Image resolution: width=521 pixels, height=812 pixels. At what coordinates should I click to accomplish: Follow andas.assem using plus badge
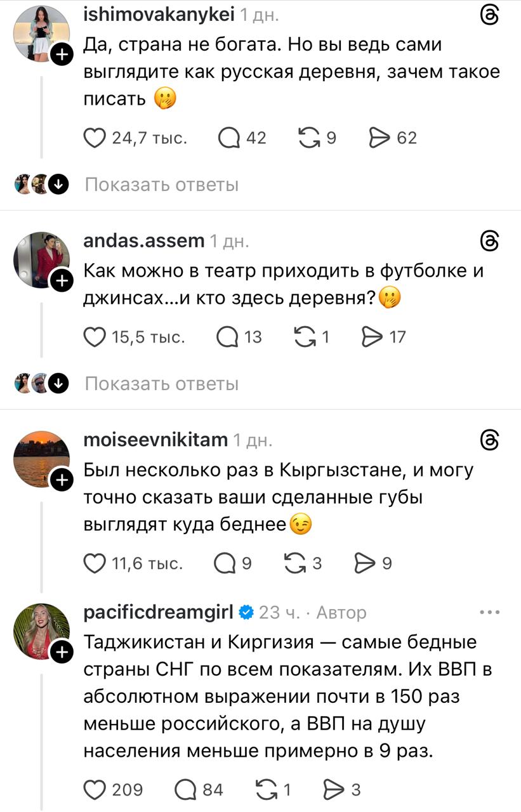pyautogui.click(x=62, y=280)
